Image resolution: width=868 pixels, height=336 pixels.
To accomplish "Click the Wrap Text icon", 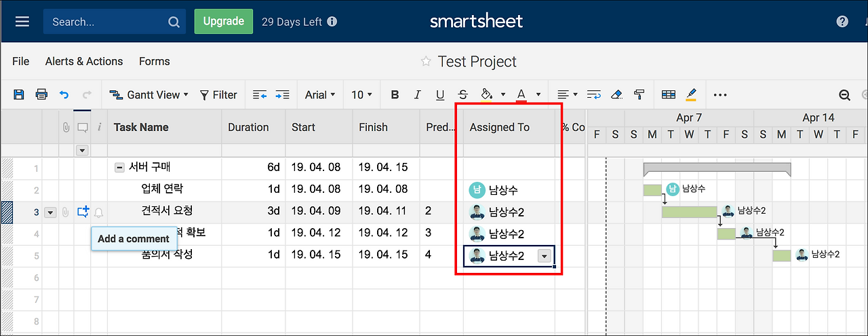I will point(594,95).
